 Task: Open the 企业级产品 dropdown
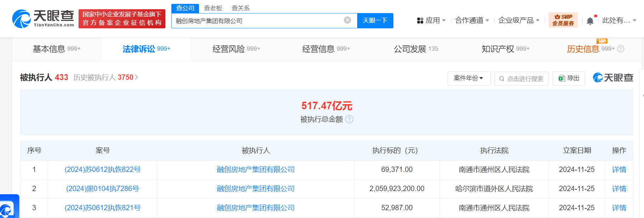coord(519,21)
